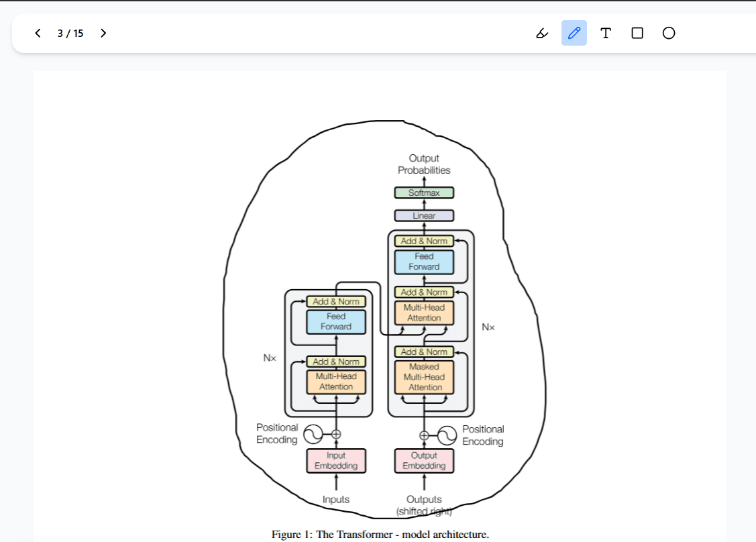
Task: Click the Masked Multi-Head Attention block
Action: [x=424, y=377]
